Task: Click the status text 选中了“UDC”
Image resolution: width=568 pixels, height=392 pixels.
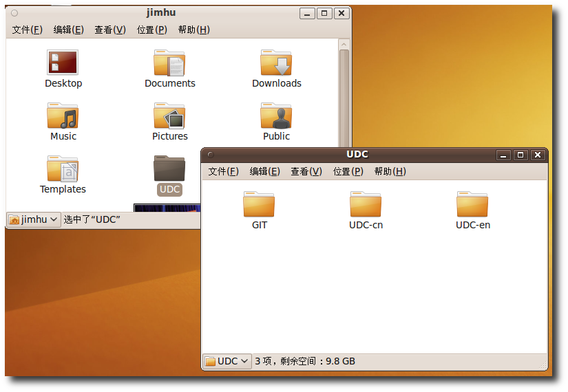Action: tap(92, 219)
